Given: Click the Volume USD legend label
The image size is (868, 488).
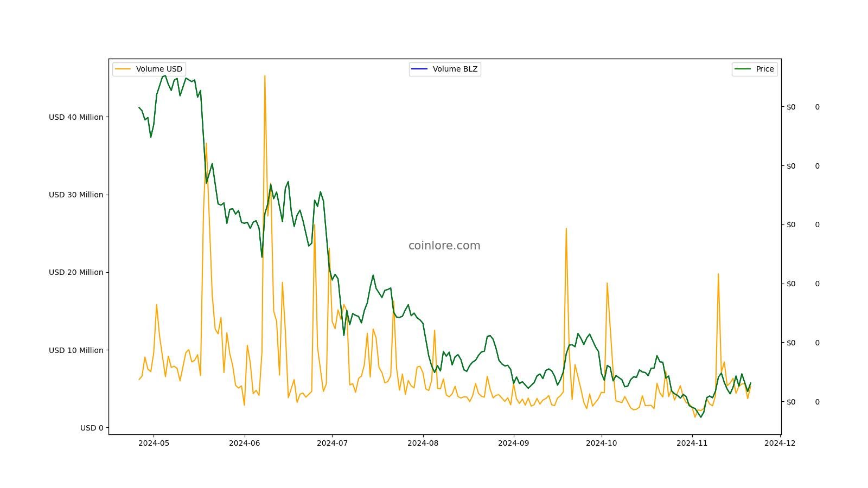Looking at the screenshot, I should coord(159,69).
